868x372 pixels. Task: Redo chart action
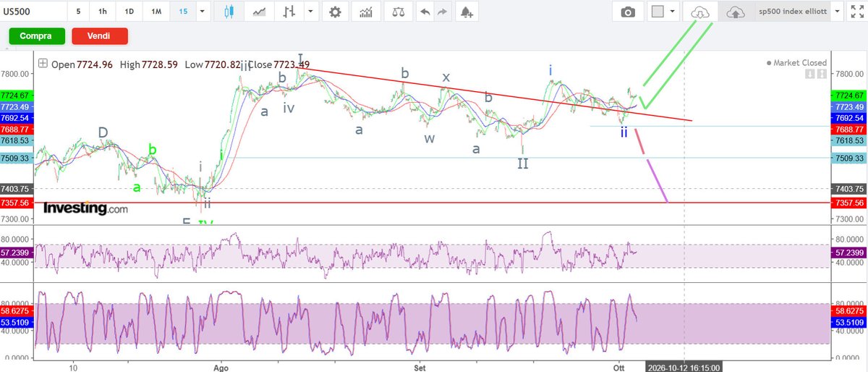[443, 12]
